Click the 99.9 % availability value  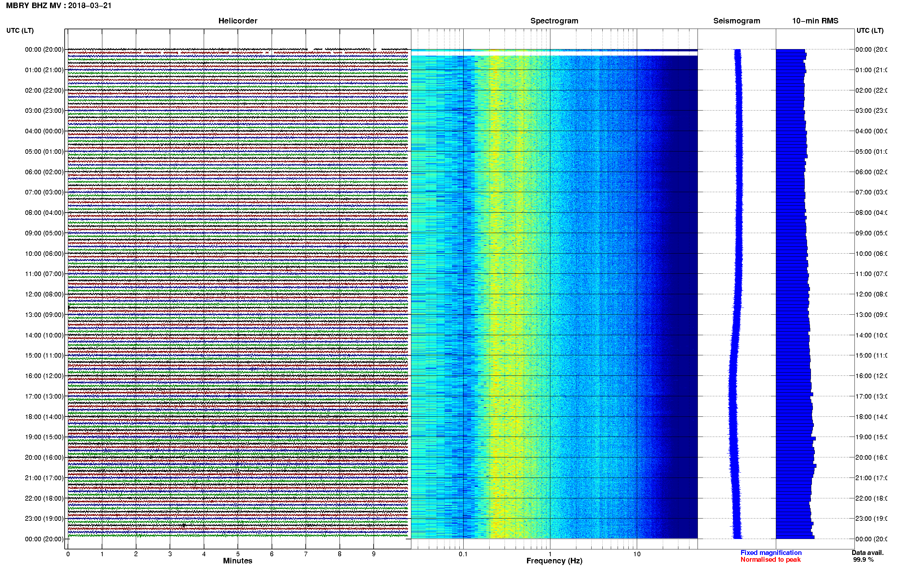[863, 559]
